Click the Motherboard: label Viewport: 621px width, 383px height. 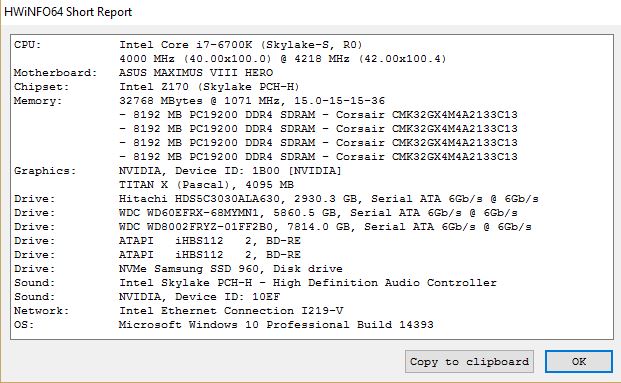pyautogui.click(x=55, y=73)
